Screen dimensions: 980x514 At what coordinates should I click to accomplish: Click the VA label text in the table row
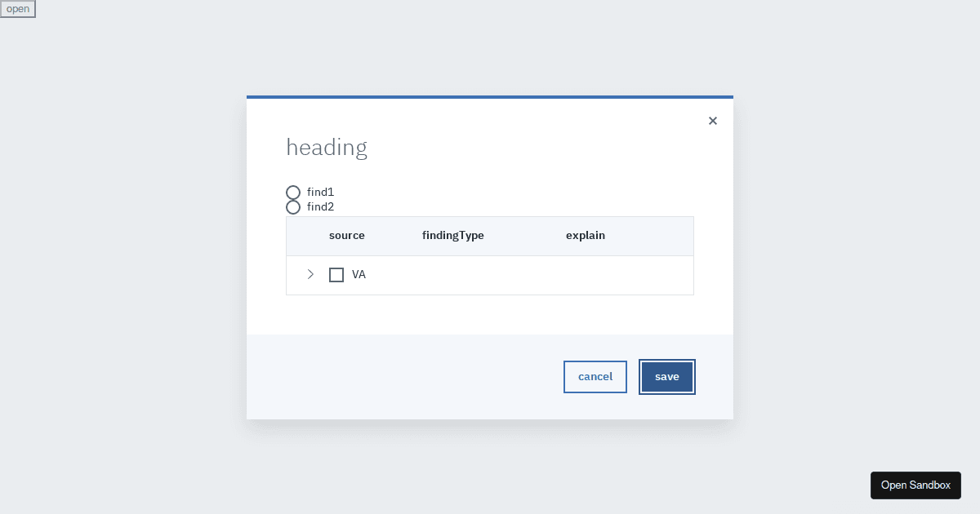[359, 275]
